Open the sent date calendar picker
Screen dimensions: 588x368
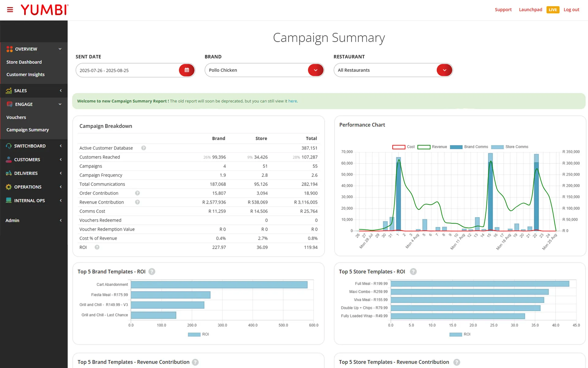coord(187,70)
